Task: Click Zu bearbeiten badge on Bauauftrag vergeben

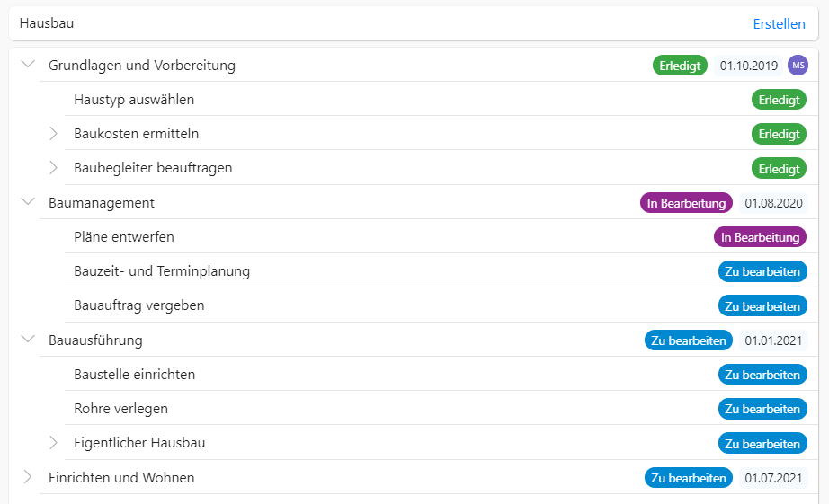Action: (x=762, y=306)
